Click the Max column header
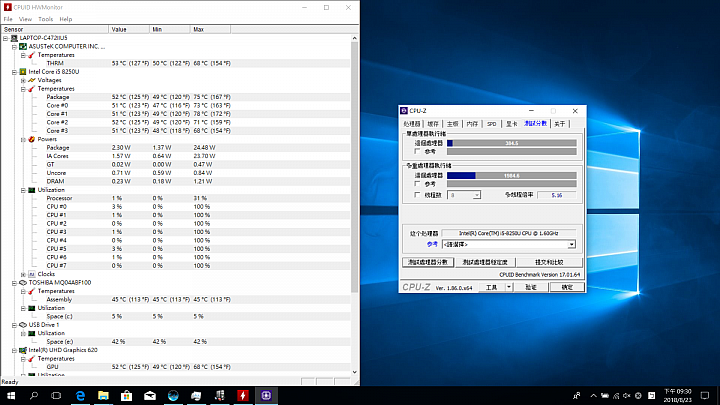The height and width of the screenshot is (405, 720). [210, 29]
